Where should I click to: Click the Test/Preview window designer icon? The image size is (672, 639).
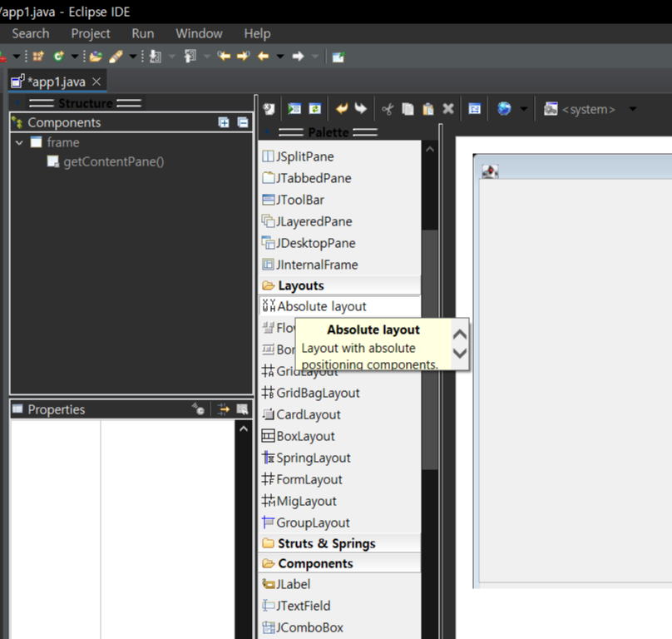(x=294, y=109)
